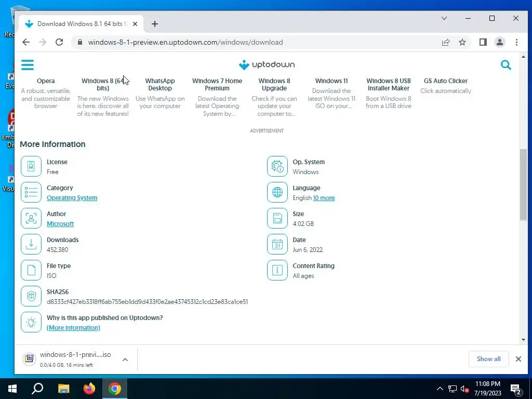Click the ISO file icon in download bar
Image resolution: width=532 pixels, height=399 pixels.
[x=30, y=358]
